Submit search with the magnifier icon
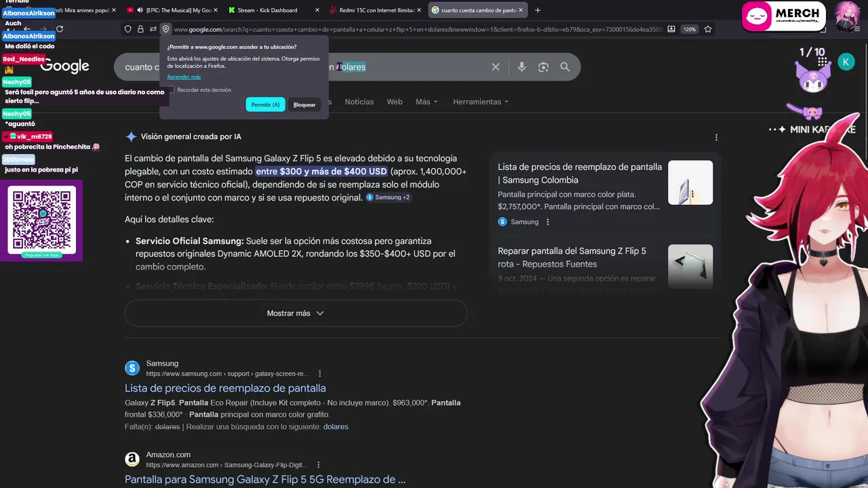This screenshot has width=868, height=488. pos(565,67)
